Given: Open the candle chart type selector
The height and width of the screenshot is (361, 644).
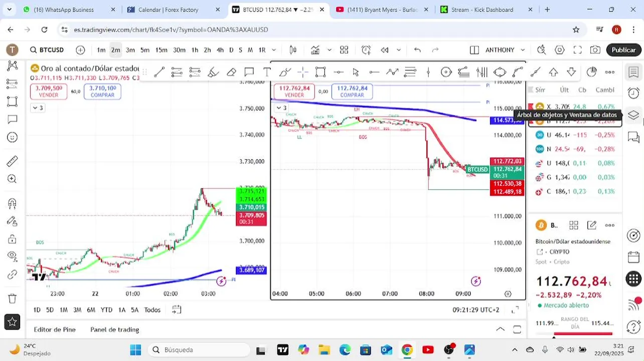Looking at the screenshot, I should pyautogui.click(x=293, y=50).
